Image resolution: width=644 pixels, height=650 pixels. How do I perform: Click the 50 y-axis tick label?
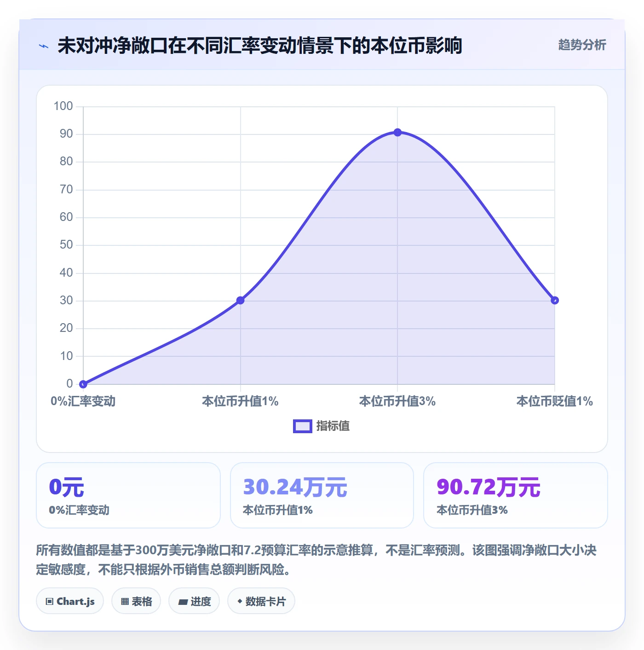(x=66, y=245)
